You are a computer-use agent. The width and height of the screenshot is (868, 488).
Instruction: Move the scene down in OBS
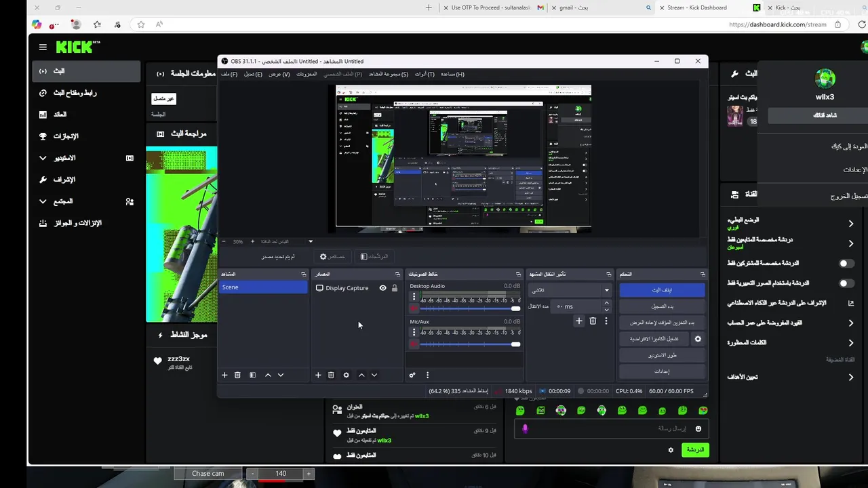281,375
